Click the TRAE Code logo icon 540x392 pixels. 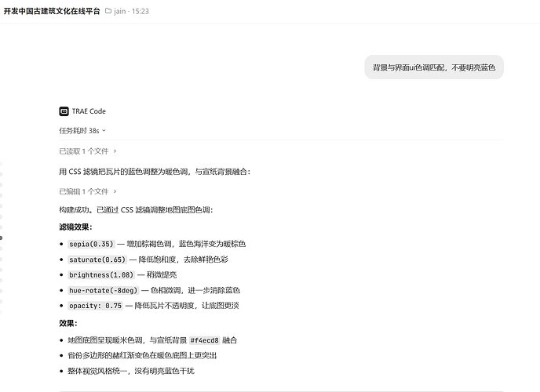(x=64, y=111)
